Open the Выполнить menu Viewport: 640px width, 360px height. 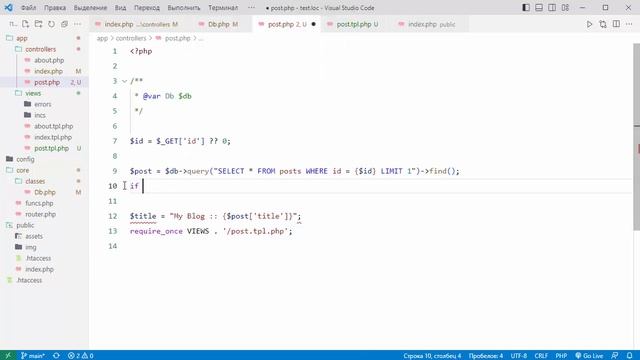(184, 8)
